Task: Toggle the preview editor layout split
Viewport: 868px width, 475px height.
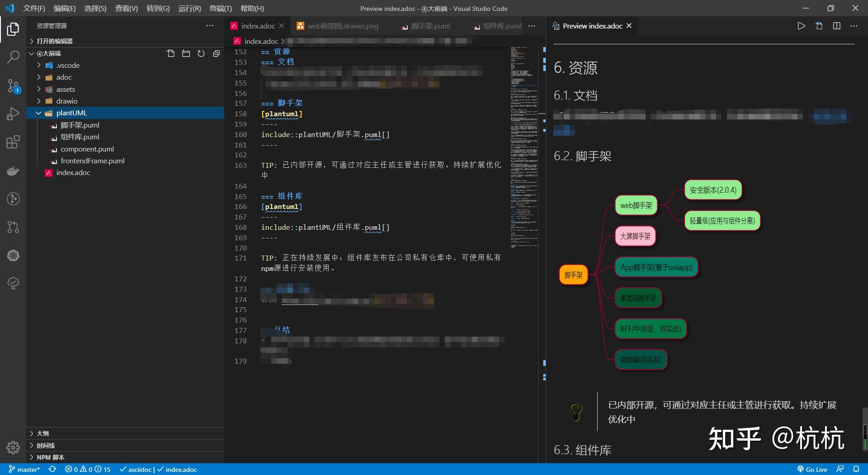Action: click(837, 26)
